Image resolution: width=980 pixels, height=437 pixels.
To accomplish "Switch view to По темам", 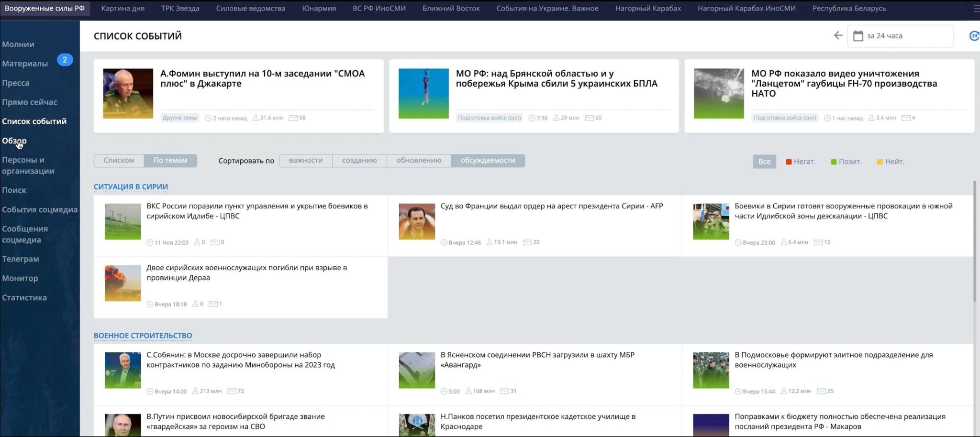I will point(170,161).
